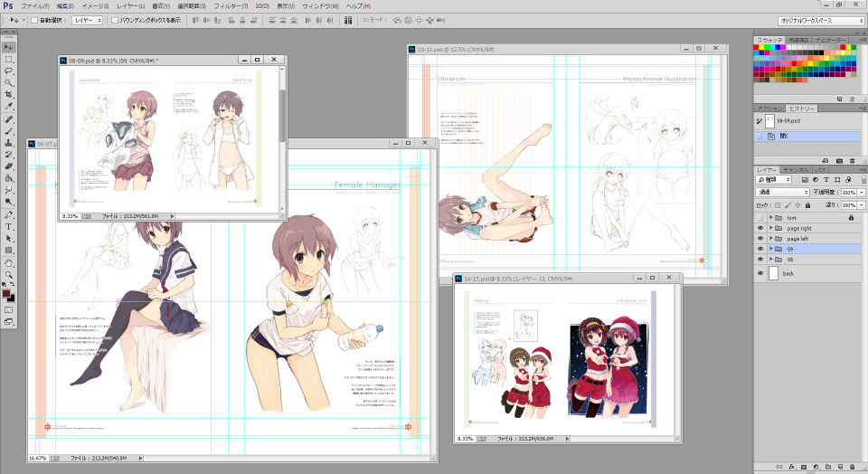Viewport: 868px width, 474px height.
Task: Hide the page right layer group
Action: click(760, 228)
